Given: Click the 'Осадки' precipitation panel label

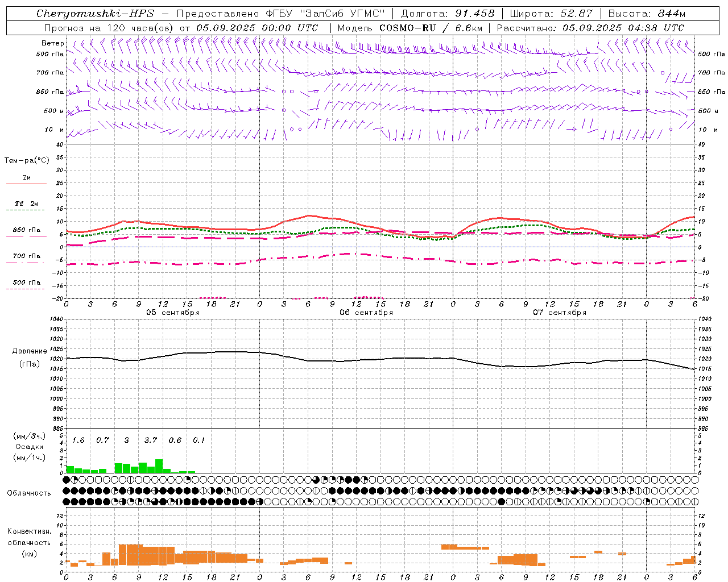Looking at the screenshot, I should click(29, 447).
